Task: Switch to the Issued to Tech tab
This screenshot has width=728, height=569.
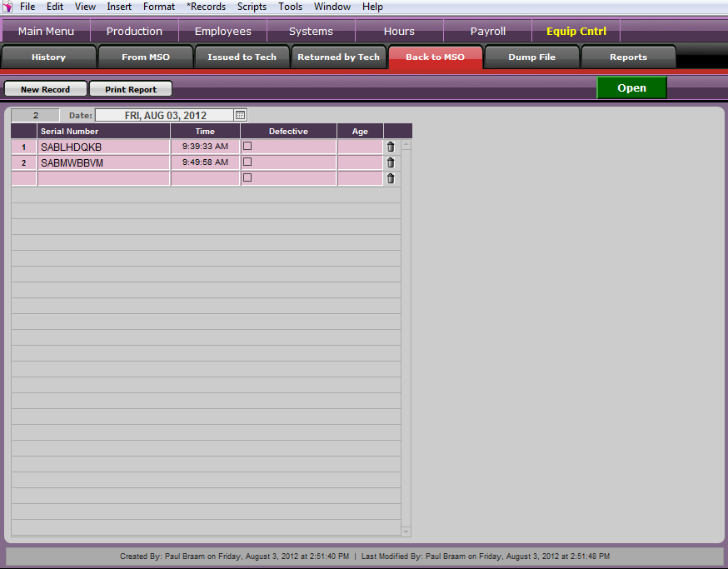Action: pos(242,57)
